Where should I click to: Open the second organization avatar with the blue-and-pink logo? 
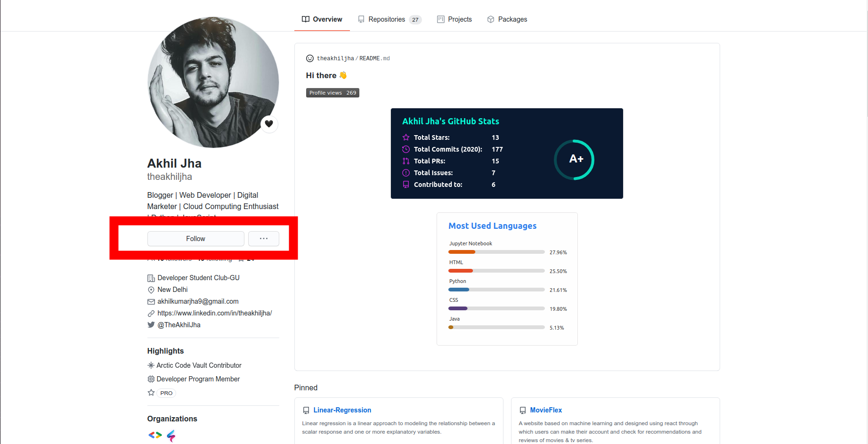pyautogui.click(x=171, y=436)
